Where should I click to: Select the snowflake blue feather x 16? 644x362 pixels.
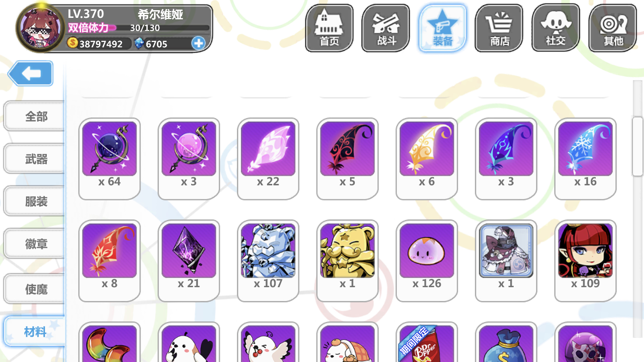[x=586, y=158]
